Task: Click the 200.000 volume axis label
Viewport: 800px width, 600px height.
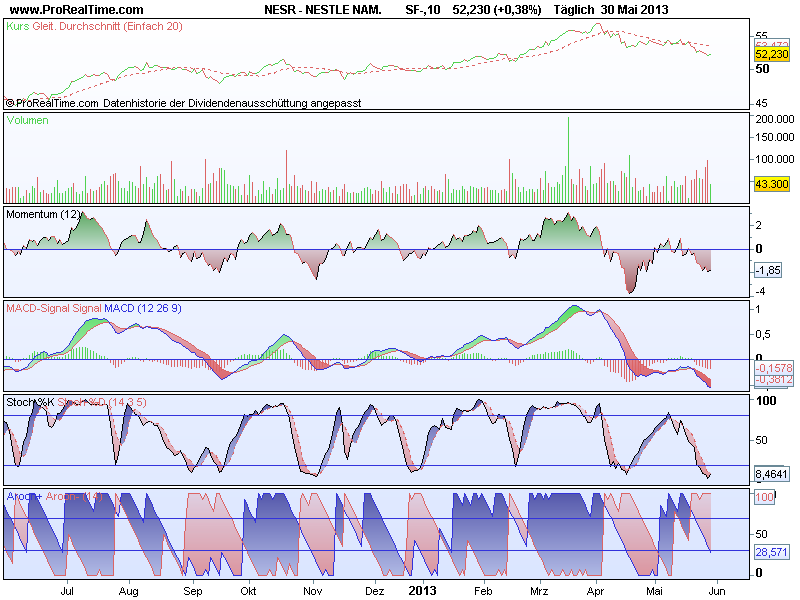Action: click(774, 119)
